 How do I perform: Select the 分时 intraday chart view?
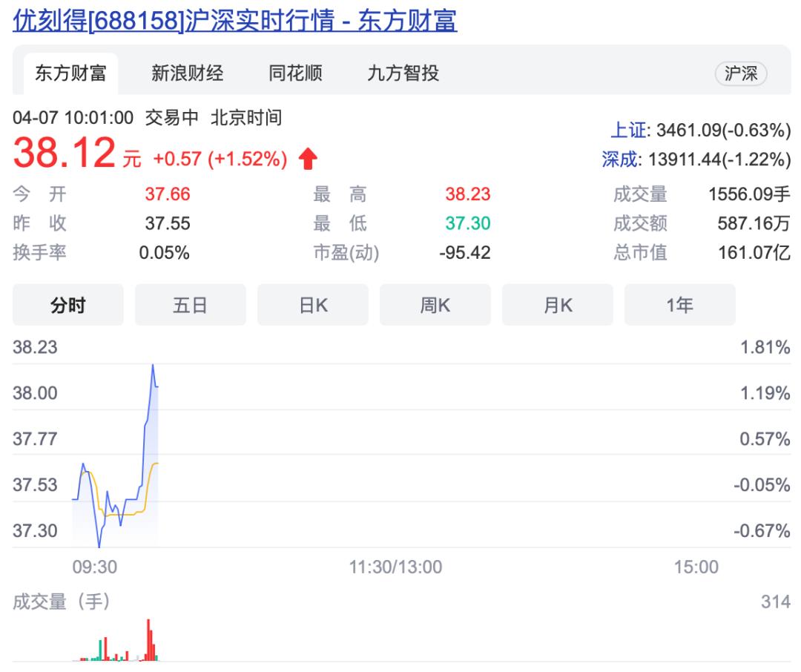coord(67,303)
